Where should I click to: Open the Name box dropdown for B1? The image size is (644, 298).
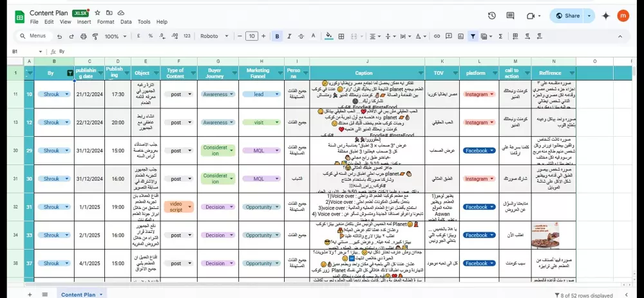[x=40, y=52]
